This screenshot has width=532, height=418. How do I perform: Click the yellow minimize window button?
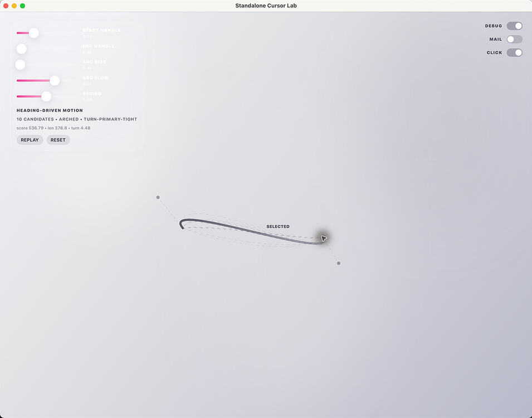[14, 6]
